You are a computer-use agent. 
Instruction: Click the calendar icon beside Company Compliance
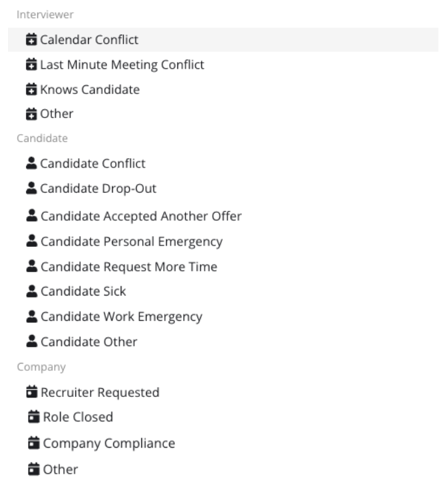[x=34, y=443]
